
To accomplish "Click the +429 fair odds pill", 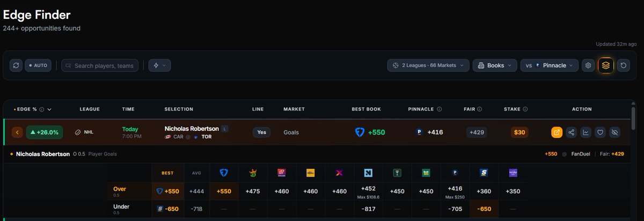I will (x=477, y=132).
